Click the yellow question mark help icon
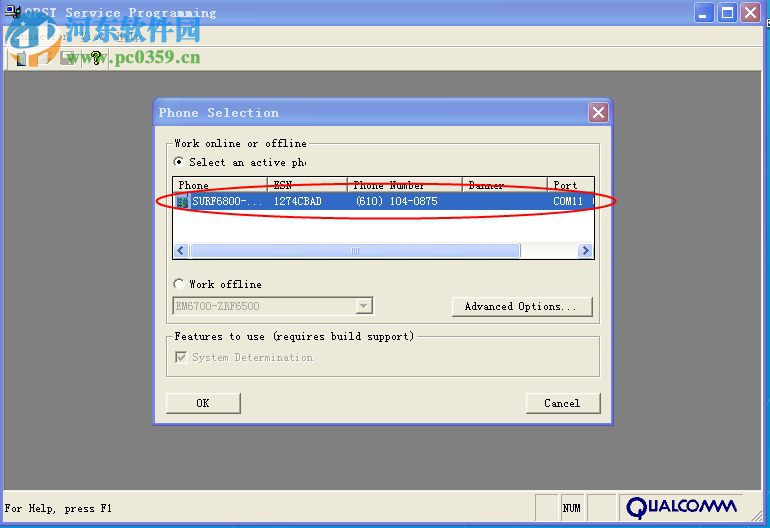This screenshot has height=528, width=770. click(96, 58)
